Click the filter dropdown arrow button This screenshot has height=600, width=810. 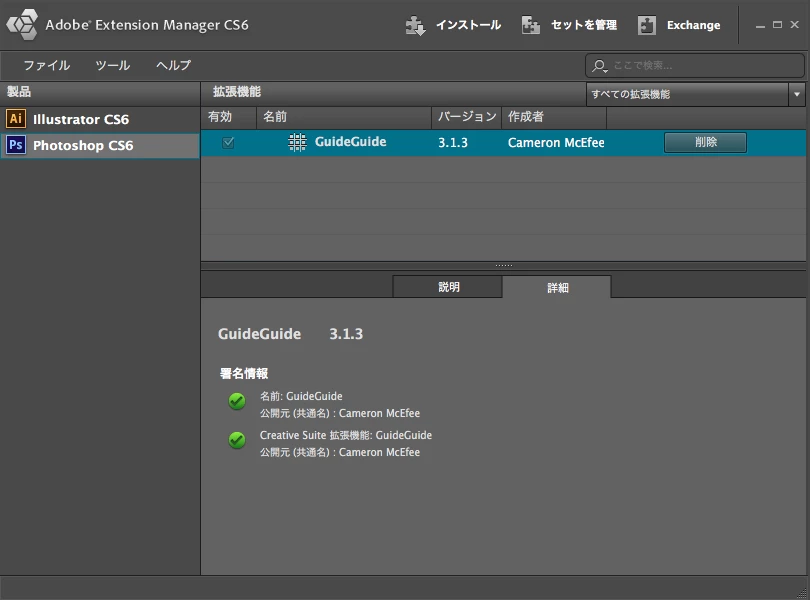[797, 94]
